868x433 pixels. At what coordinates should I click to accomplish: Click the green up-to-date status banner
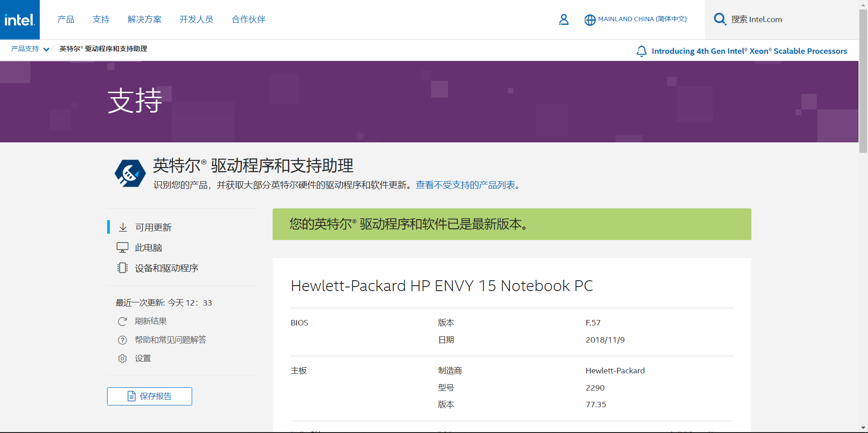pyautogui.click(x=512, y=224)
